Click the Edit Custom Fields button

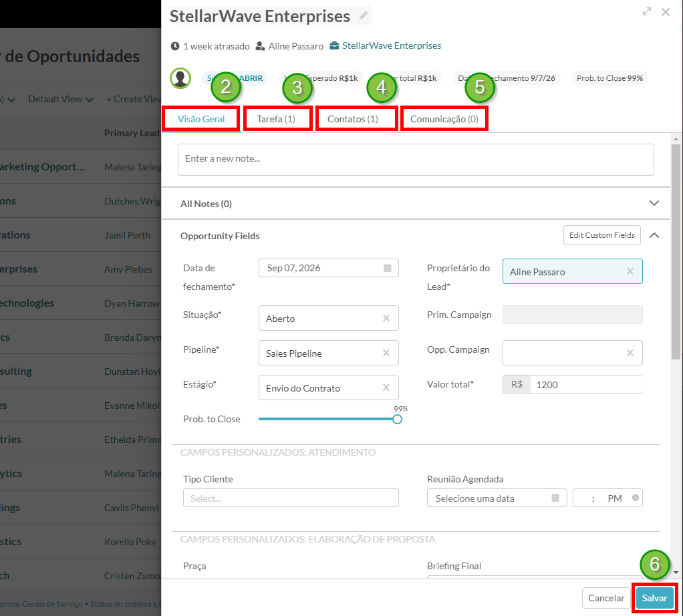[x=601, y=235]
